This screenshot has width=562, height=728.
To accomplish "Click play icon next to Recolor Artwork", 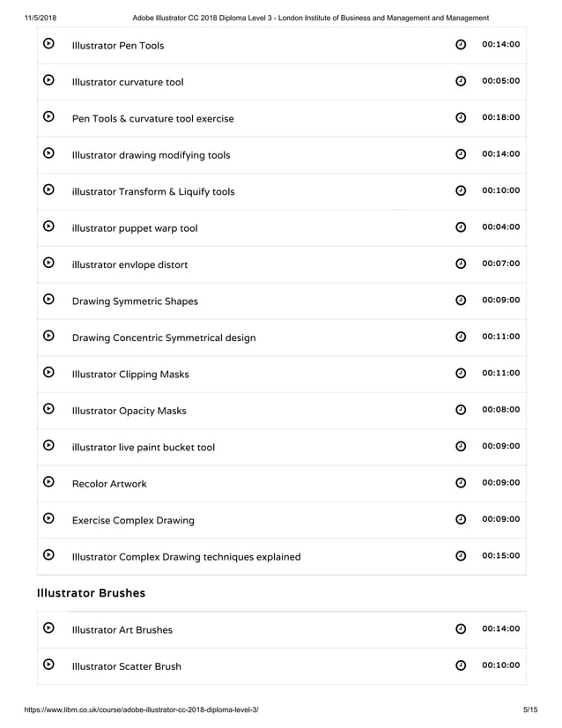I will [49, 483].
